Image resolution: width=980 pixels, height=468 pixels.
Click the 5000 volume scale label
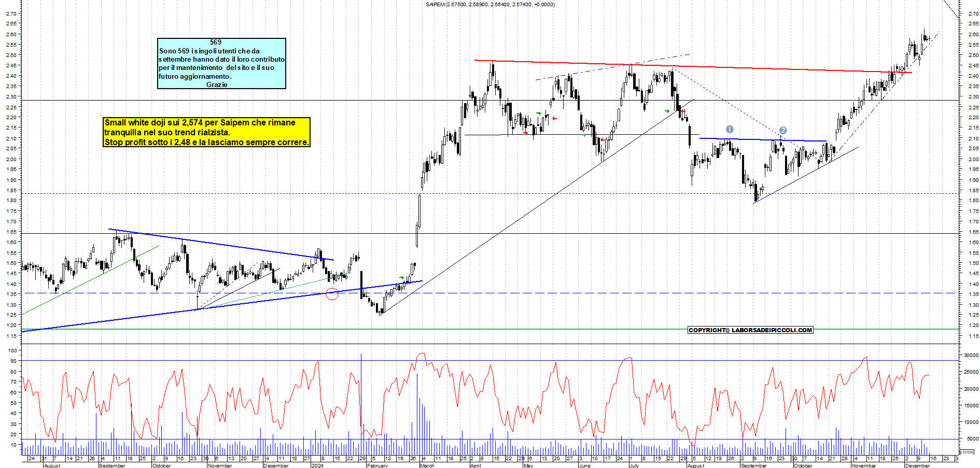[x=973, y=439]
